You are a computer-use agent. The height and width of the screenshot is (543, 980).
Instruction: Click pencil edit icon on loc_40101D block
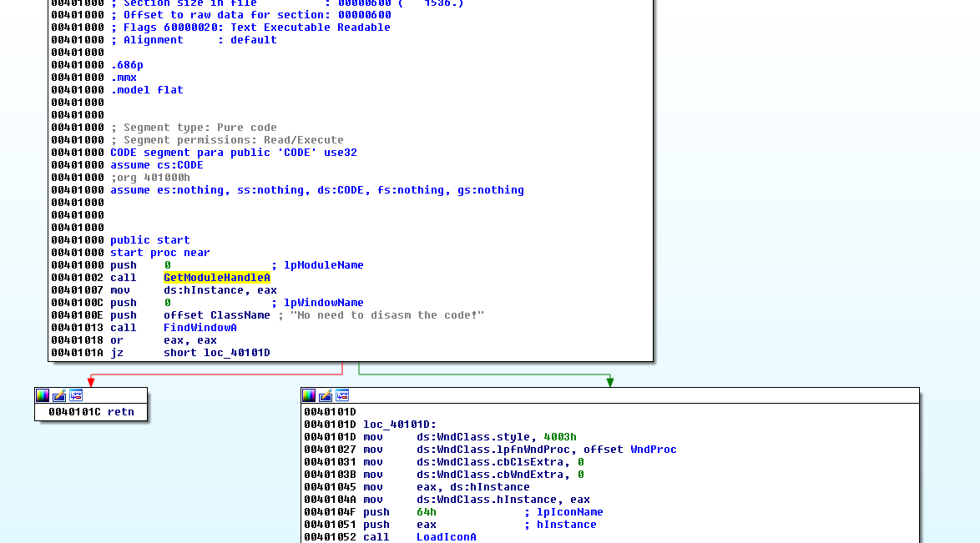pos(326,395)
